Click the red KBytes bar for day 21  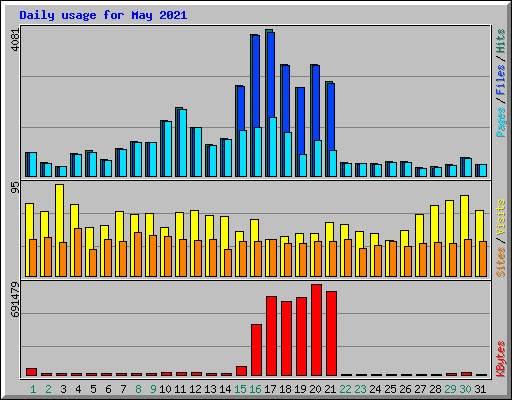(331, 334)
